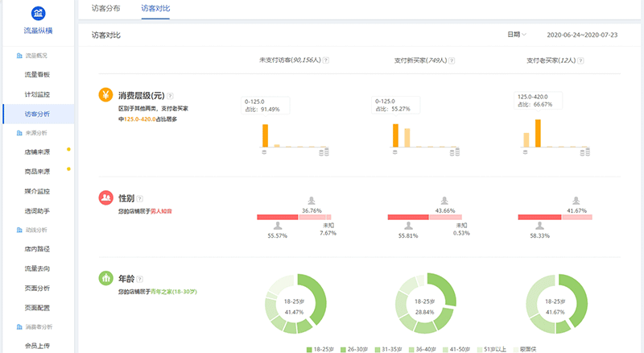The height and width of the screenshot is (353, 644).
Task: Open the 日期 dropdown
Action: click(x=516, y=35)
